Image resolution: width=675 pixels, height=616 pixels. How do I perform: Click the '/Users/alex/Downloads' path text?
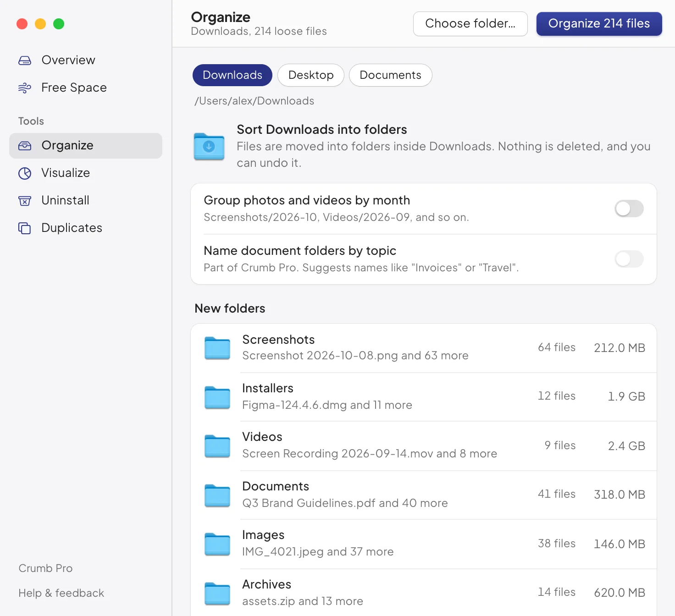(x=255, y=101)
